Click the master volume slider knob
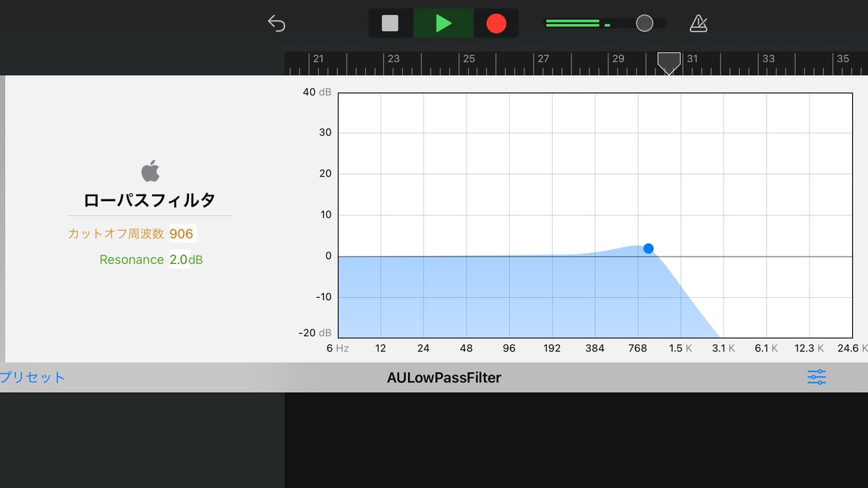The width and height of the screenshot is (868, 488). coord(644,23)
